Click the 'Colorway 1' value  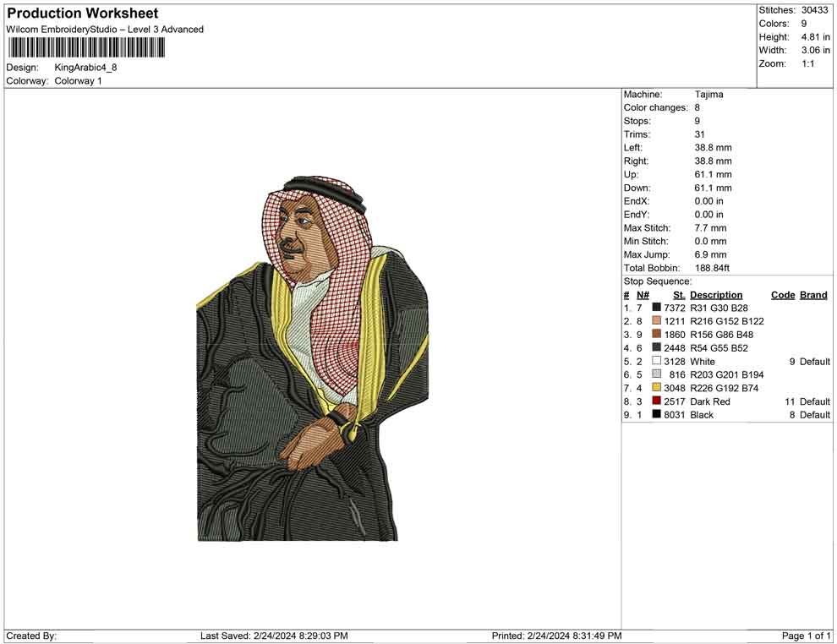coord(78,80)
